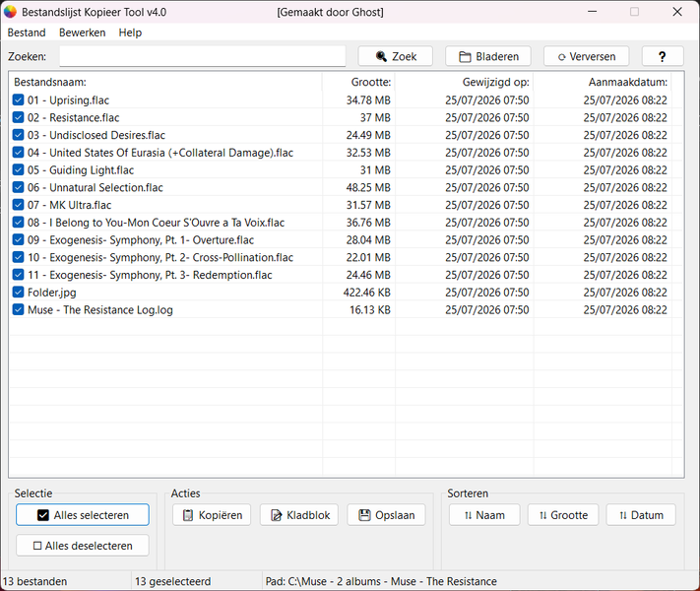This screenshot has height=591, width=700.
Task: Click the question mark help button
Action: pyautogui.click(x=663, y=56)
